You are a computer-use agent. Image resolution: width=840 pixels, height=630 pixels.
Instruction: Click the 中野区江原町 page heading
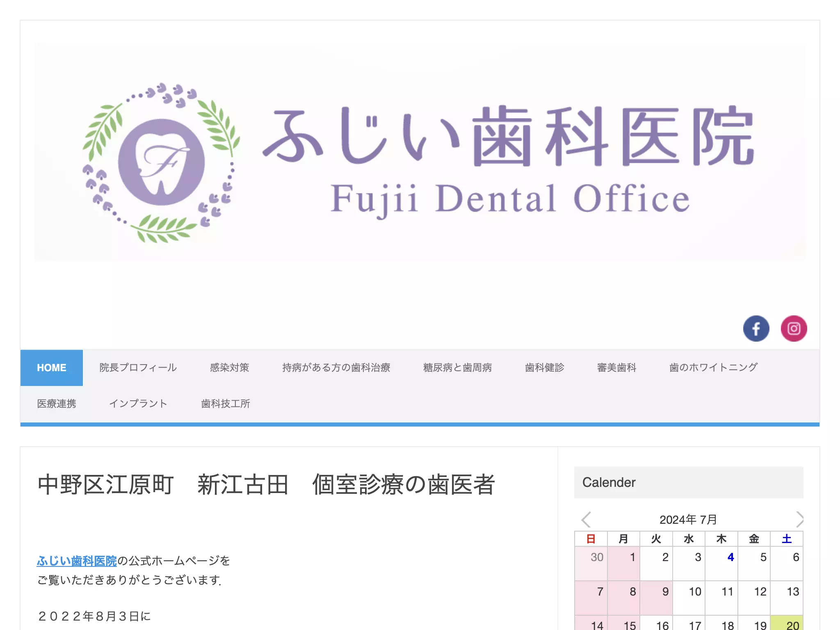(266, 484)
